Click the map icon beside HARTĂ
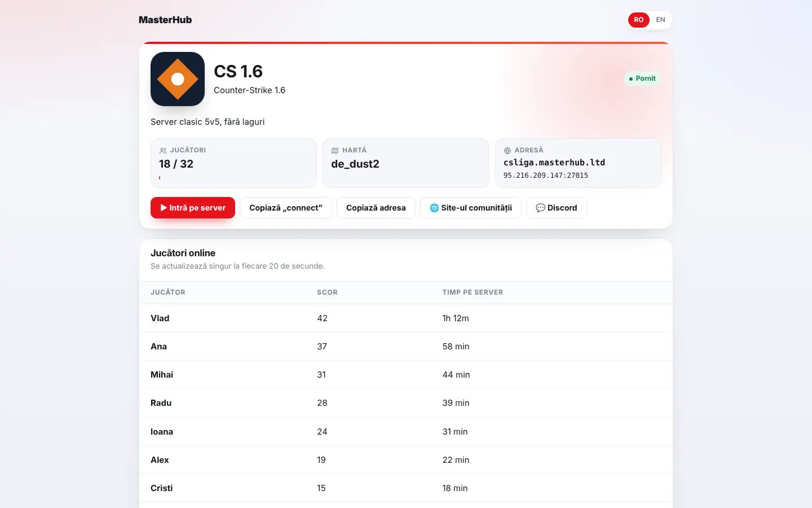The height and width of the screenshot is (508, 812). pyautogui.click(x=335, y=151)
